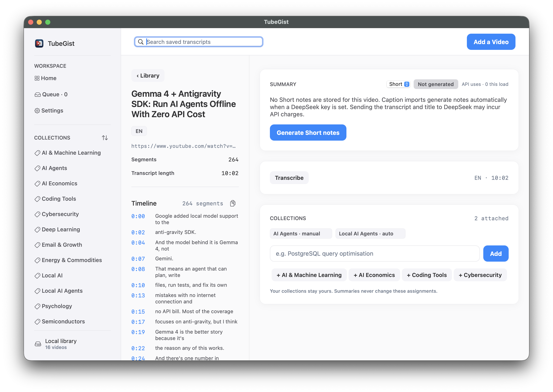553x392 pixels.
Task: Click the Add a Video button
Action: point(491,42)
